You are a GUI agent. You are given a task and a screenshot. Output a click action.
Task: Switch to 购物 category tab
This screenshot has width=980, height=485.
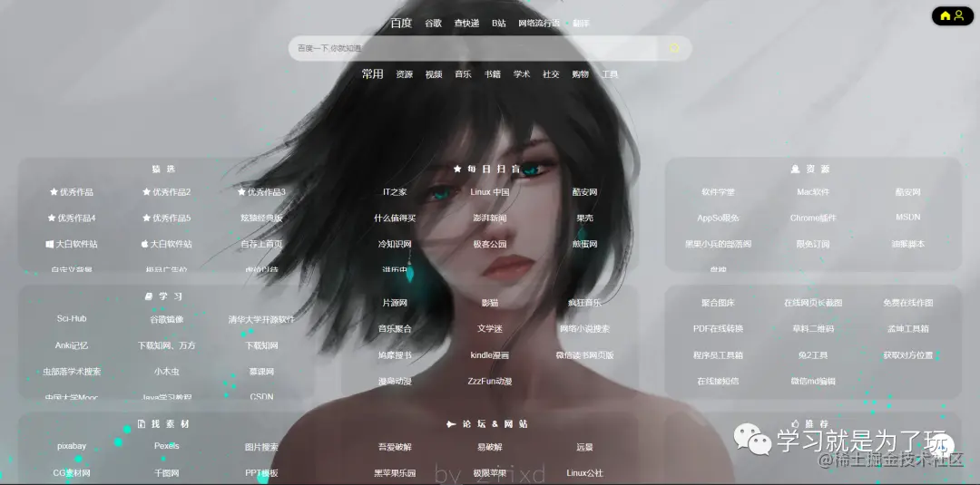coord(581,74)
